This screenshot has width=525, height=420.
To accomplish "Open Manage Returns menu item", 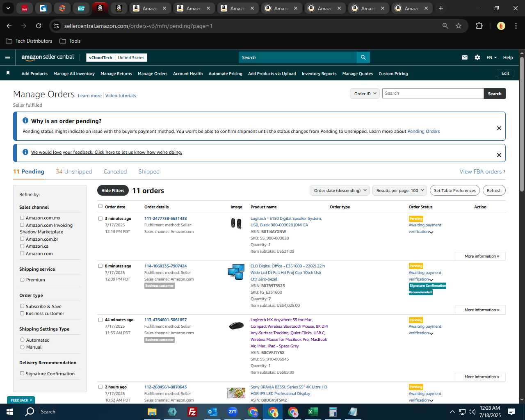I will click(x=116, y=73).
